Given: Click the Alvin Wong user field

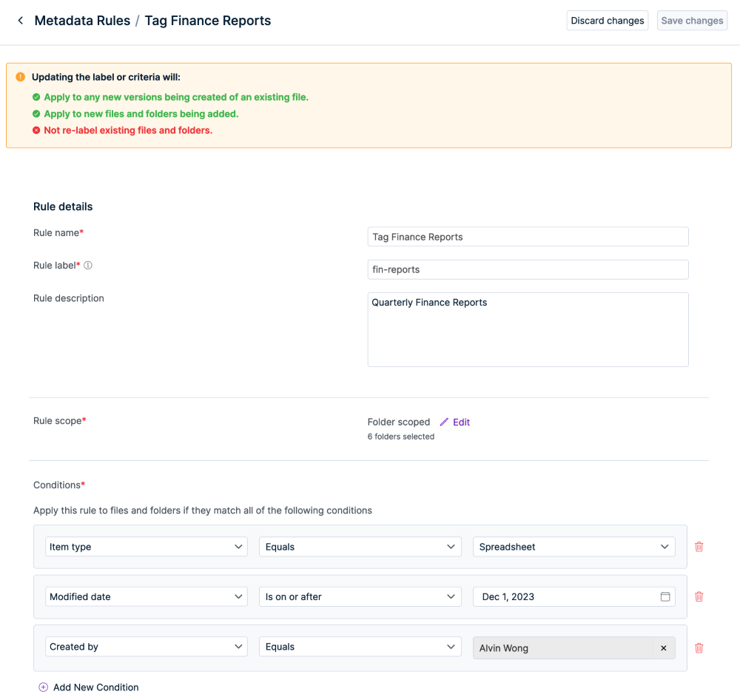Looking at the screenshot, I should pos(574,648).
